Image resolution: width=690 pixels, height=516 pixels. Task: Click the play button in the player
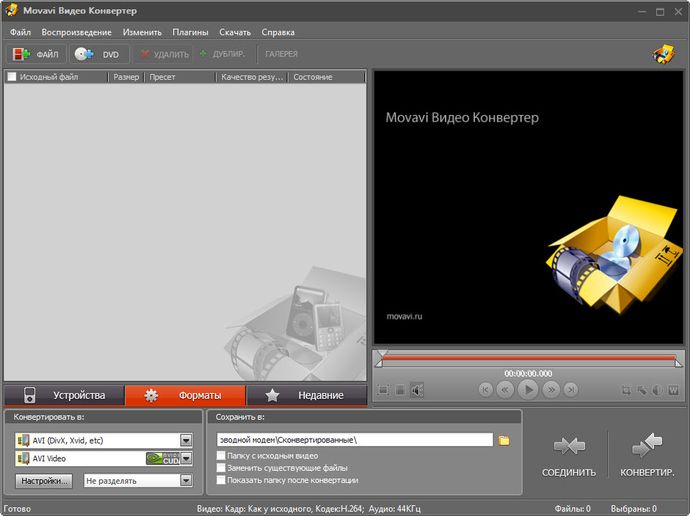coord(528,389)
